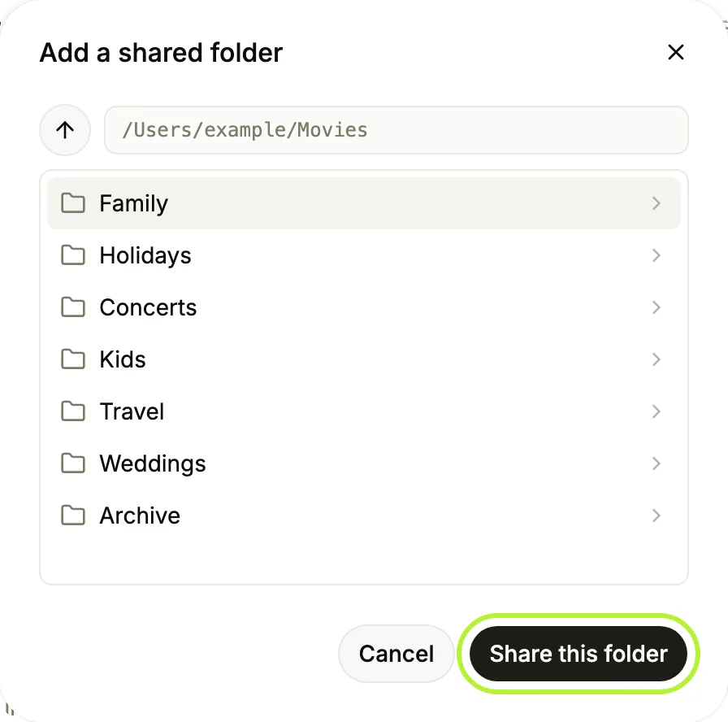This screenshot has width=728, height=722.
Task: Click the Kids folder icon
Action: tap(73, 359)
